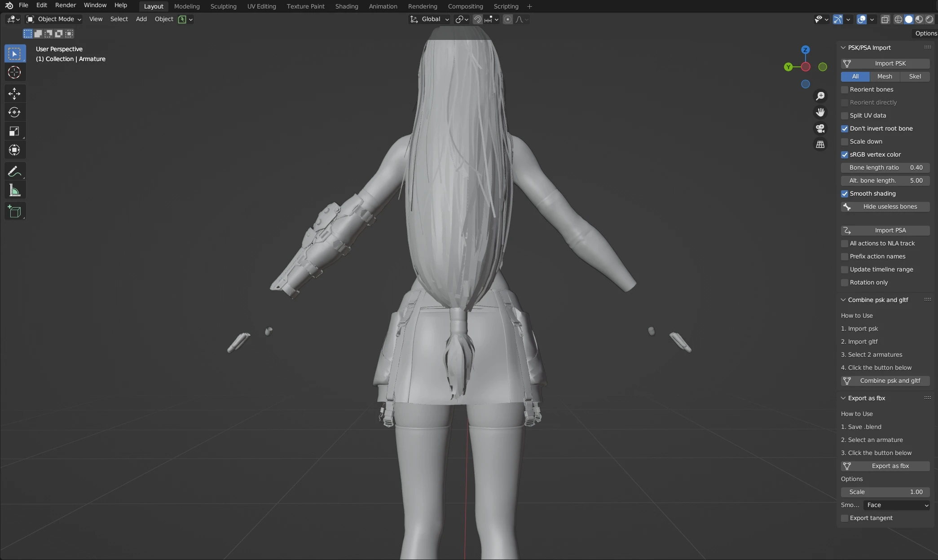Screen dimensions: 938x560
Task: Select the Rotate tool
Action: pyautogui.click(x=14, y=112)
